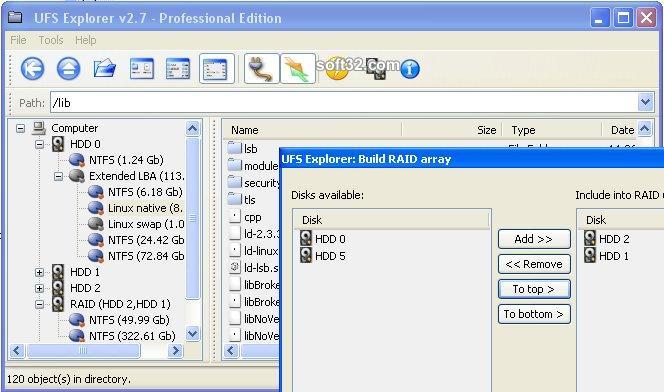
Task: Click file list scroll up arrow
Action: point(645,128)
